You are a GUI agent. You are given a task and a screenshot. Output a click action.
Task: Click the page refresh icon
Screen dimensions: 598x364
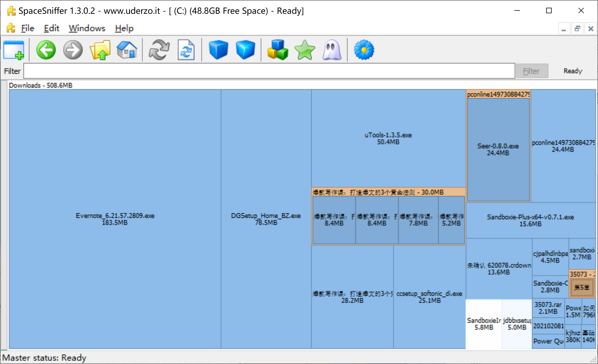point(186,50)
